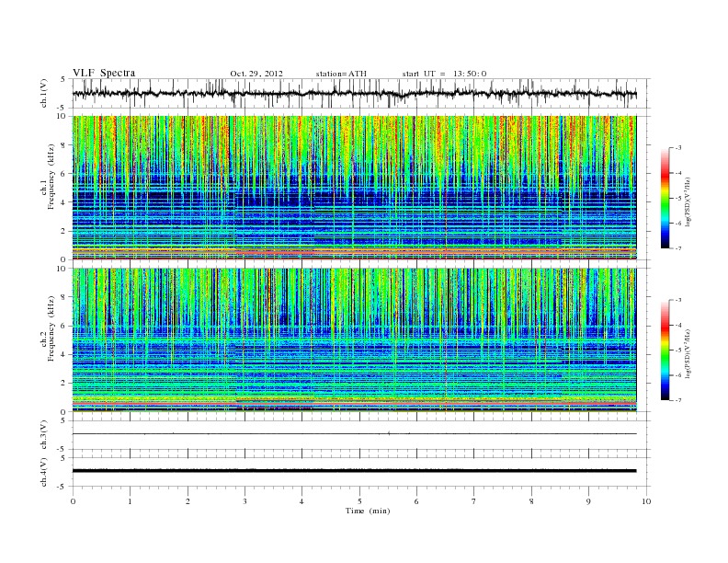This screenshot has height=563, width=728.
Task: Click the '3' time axis tick label
Action: [245, 501]
